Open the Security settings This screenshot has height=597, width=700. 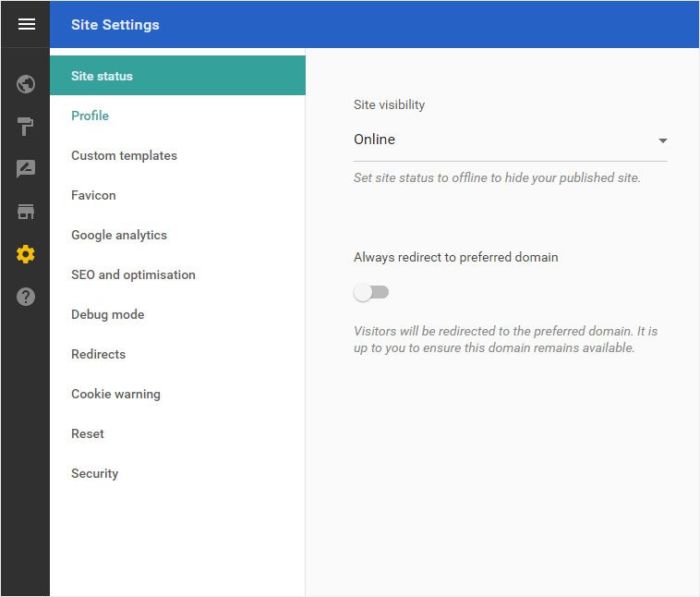click(177, 474)
